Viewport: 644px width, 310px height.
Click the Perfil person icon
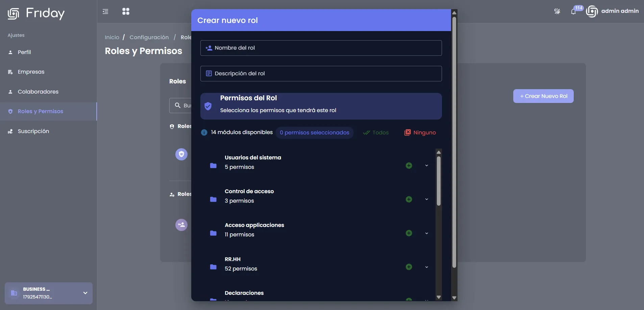(10, 52)
